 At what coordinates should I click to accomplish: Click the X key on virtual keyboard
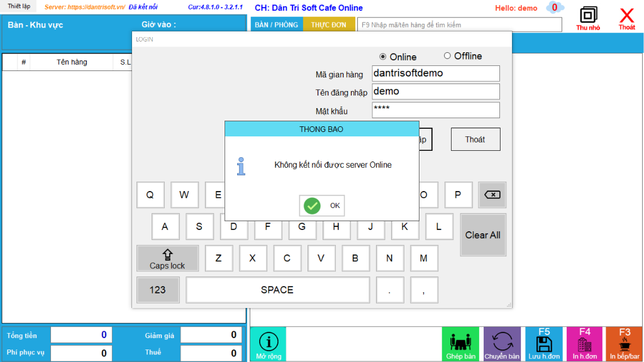click(x=253, y=258)
